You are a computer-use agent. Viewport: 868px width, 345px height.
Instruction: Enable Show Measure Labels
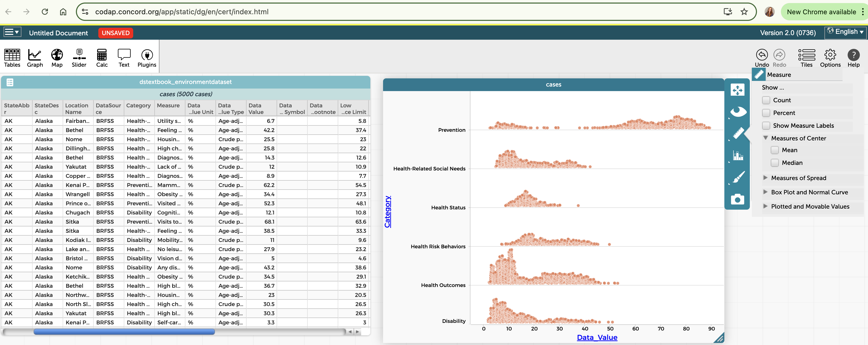click(x=766, y=125)
